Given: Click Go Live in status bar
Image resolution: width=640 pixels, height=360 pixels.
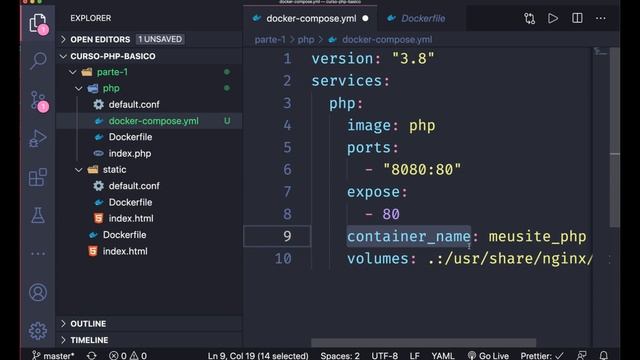Looking at the screenshot, I should 488,356.
